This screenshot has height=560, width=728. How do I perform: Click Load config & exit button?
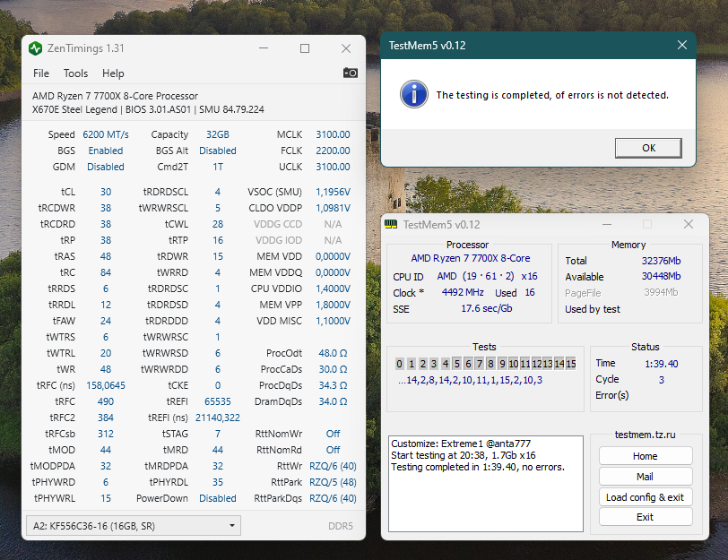point(646,497)
